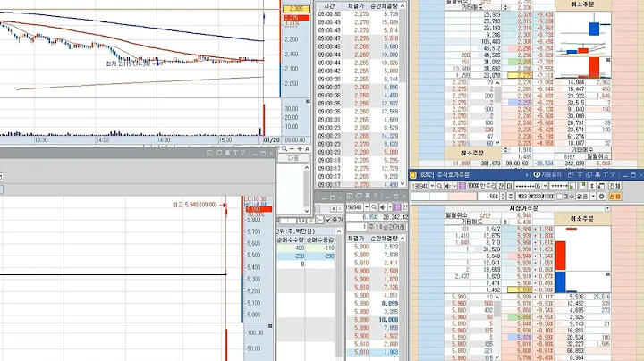Click the password input field with asterisks

tap(558, 186)
